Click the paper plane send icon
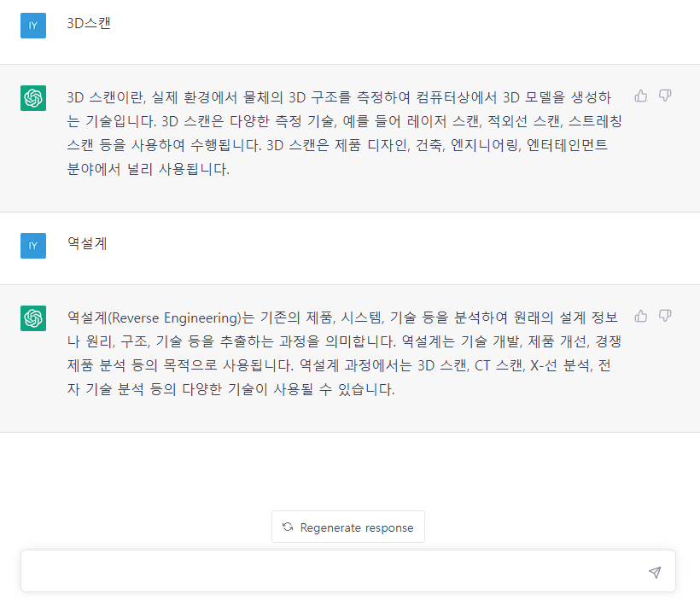The image size is (700, 600). (655, 570)
